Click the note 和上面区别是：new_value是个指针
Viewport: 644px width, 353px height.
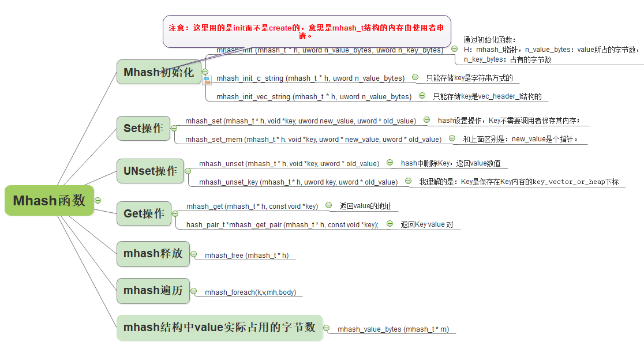521,139
